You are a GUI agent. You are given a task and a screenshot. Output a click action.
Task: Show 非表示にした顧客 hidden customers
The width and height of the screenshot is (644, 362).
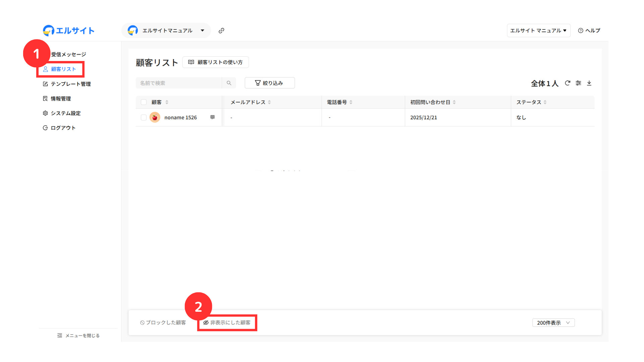(x=227, y=322)
